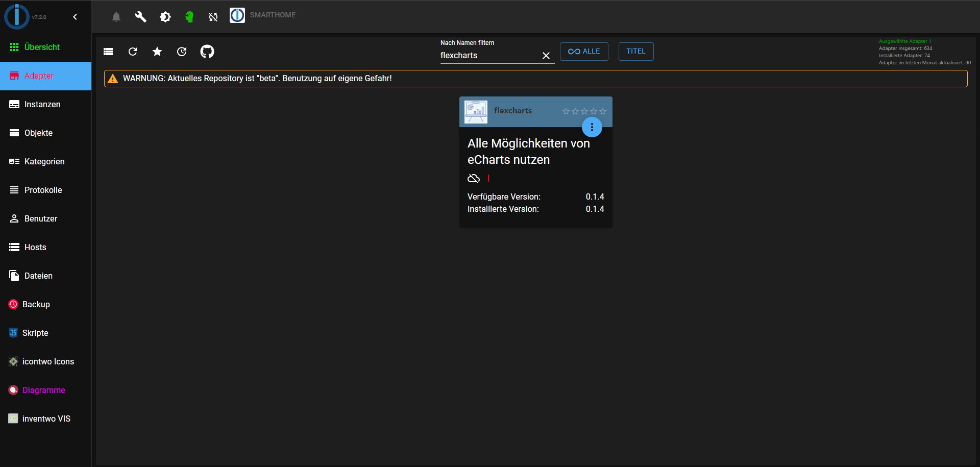Open Instanzen in the sidebar

pyautogui.click(x=45, y=104)
